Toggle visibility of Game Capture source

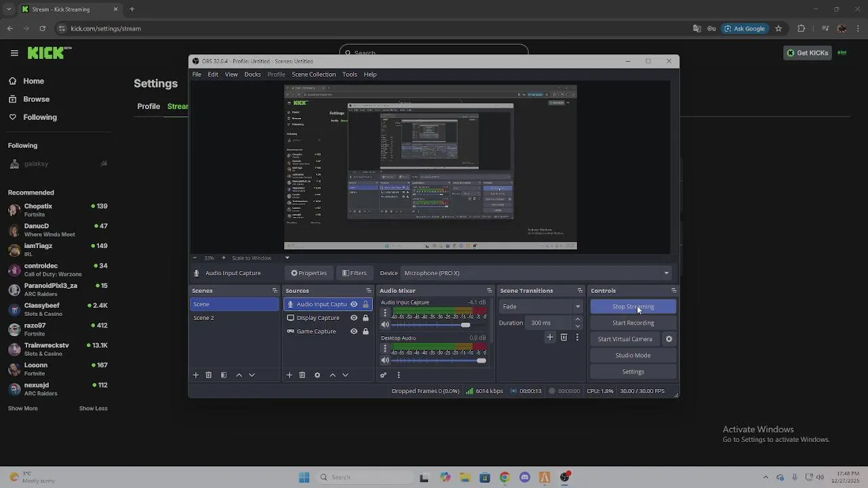coord(354,331)
